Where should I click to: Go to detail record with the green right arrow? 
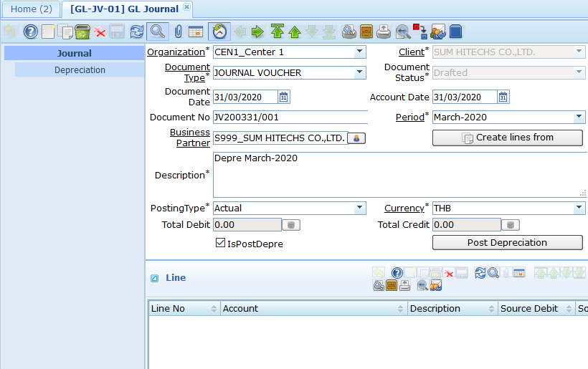click(x=257, y=32)
